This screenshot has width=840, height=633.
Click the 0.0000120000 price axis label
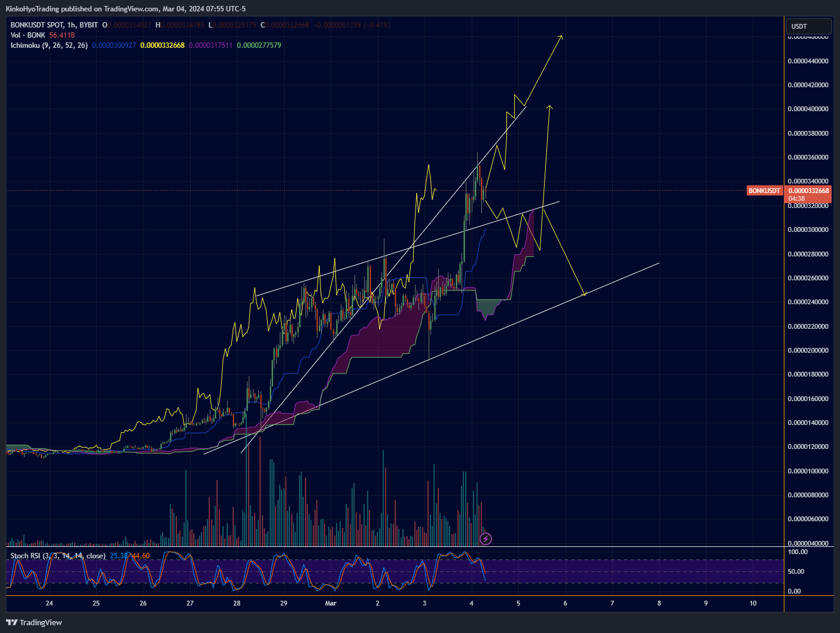coord(808,447)
